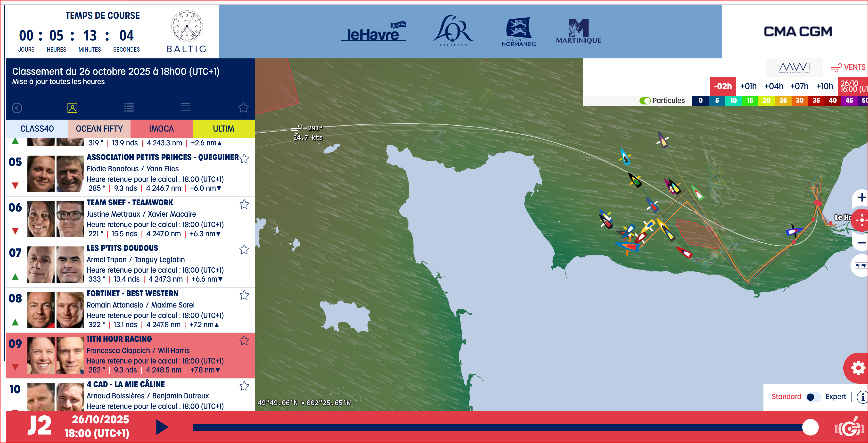Switch to compact lines list view icon
The height and width of the screenshot is (443, 868).
[x=186, y=107]
